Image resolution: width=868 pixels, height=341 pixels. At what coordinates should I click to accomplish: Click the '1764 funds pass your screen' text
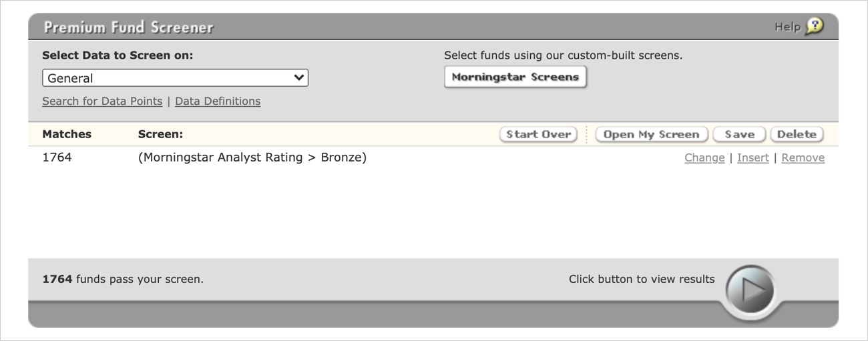click(x=123, y=279)
